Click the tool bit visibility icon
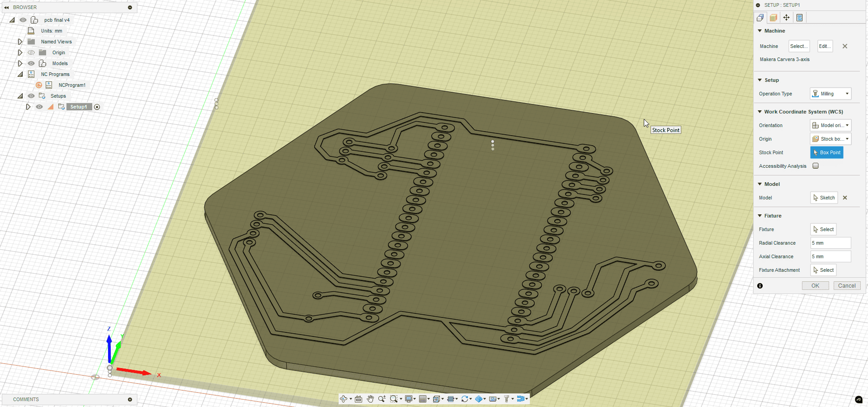Viewport: 868px width, 407px height. tap(507, 399)
